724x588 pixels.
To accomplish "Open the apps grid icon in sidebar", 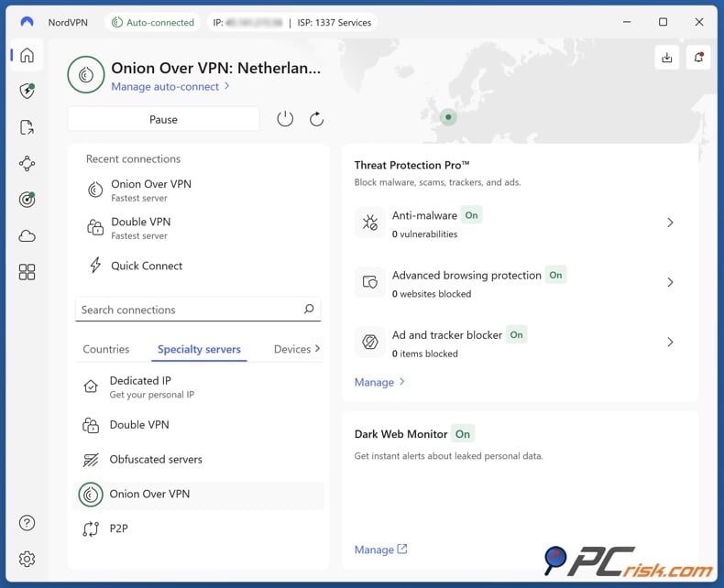I will click(x=27, y=272).
